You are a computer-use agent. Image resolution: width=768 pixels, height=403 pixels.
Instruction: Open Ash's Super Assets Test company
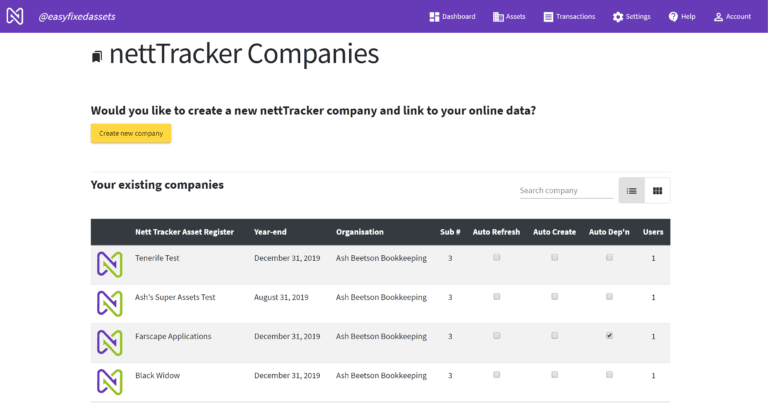(175, 297)
